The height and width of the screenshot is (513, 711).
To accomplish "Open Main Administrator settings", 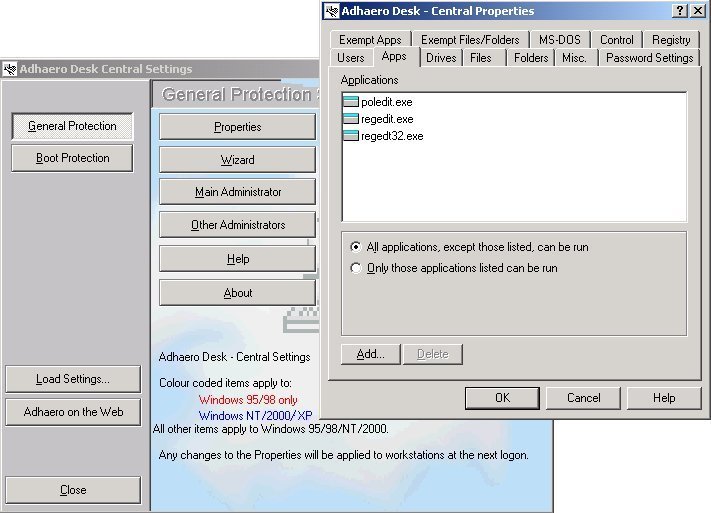I will (x=238, y=192).
